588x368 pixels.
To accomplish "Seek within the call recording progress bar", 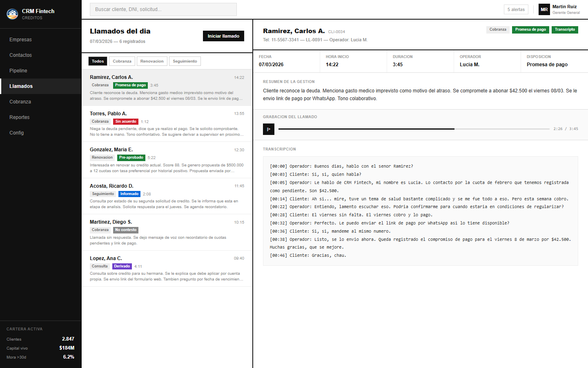I will coord(413,129).
